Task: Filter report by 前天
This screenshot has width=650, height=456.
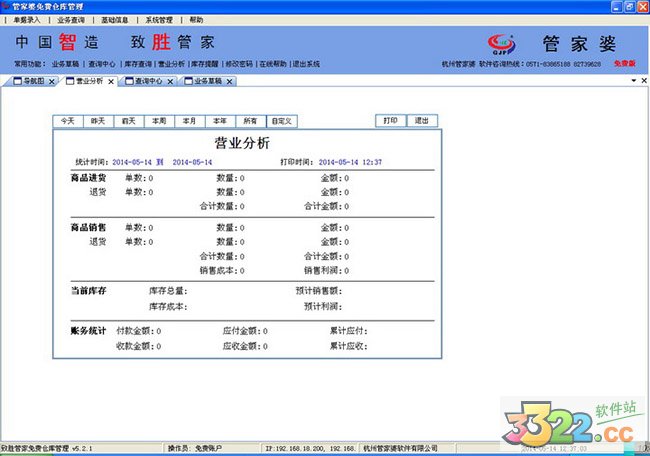Action: (129, 121)
